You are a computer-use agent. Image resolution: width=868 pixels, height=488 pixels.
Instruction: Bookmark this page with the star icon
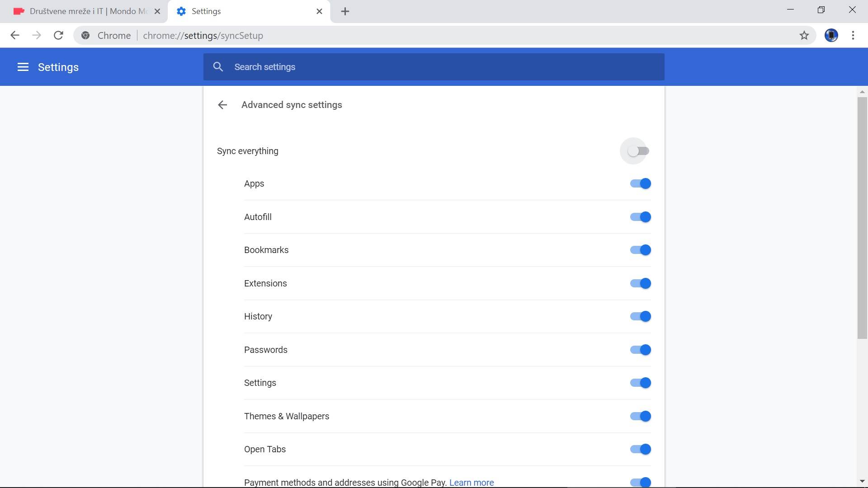pos(804,35)
